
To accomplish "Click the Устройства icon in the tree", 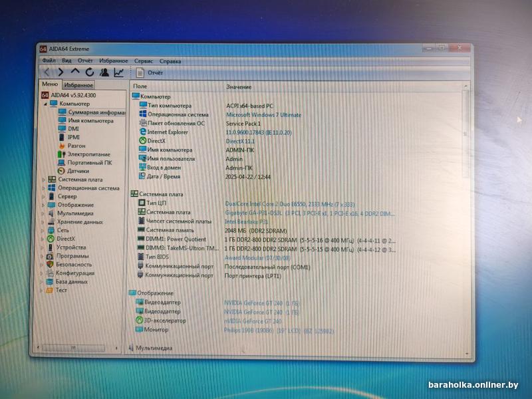I will 51,247.
